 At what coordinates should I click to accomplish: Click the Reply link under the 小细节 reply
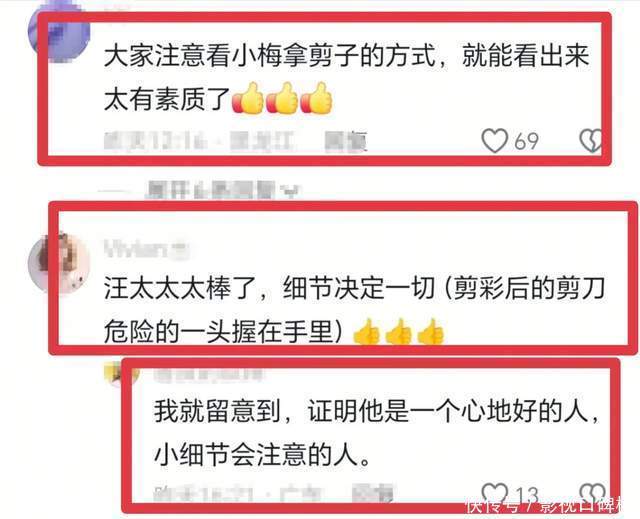tap(372, 493)
